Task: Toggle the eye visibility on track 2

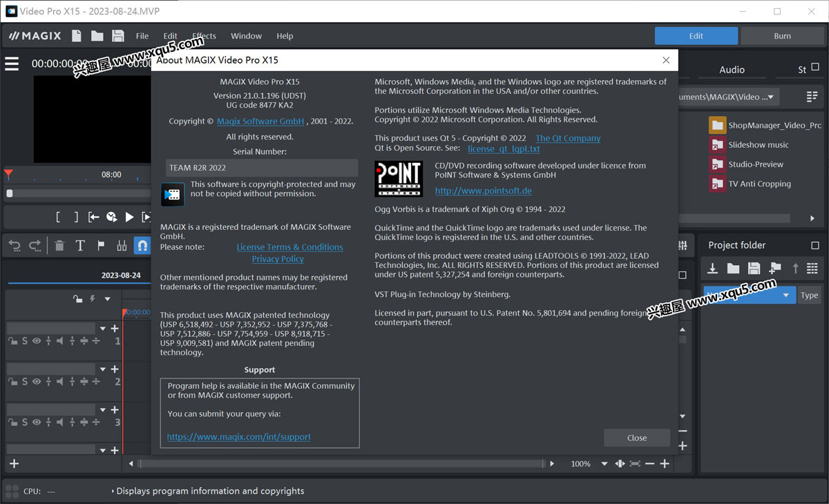Action: pyautogui.click(x=37, y=382)
